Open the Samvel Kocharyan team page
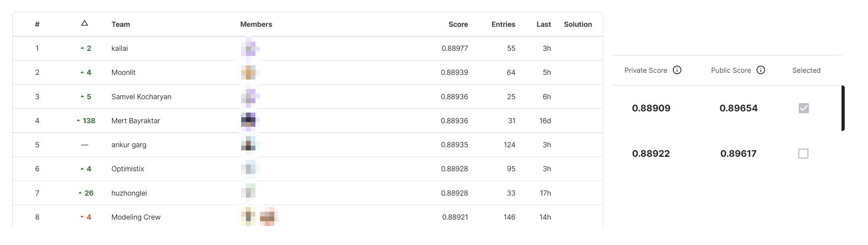The height and width of the screenshot is (245, 868). click(141, 97)
